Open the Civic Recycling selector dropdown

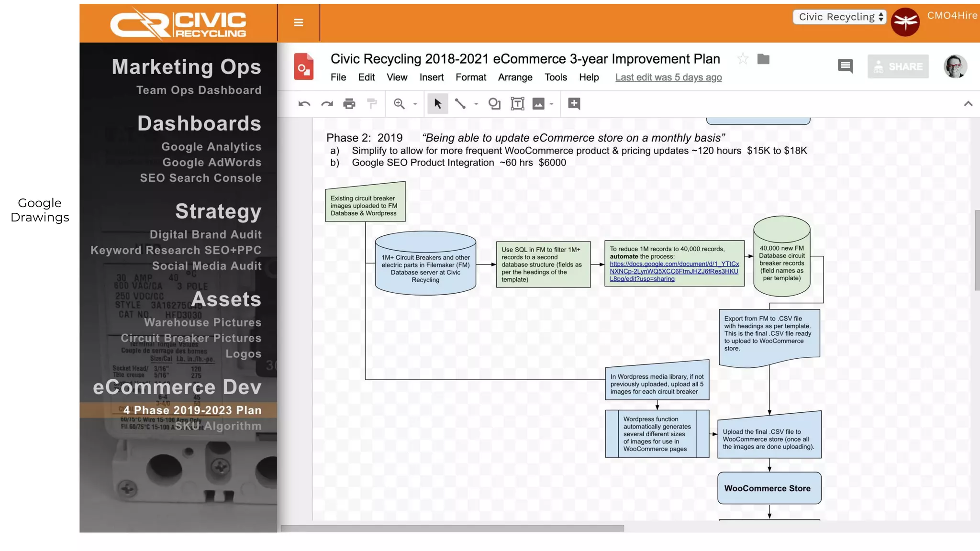[840, 17]
